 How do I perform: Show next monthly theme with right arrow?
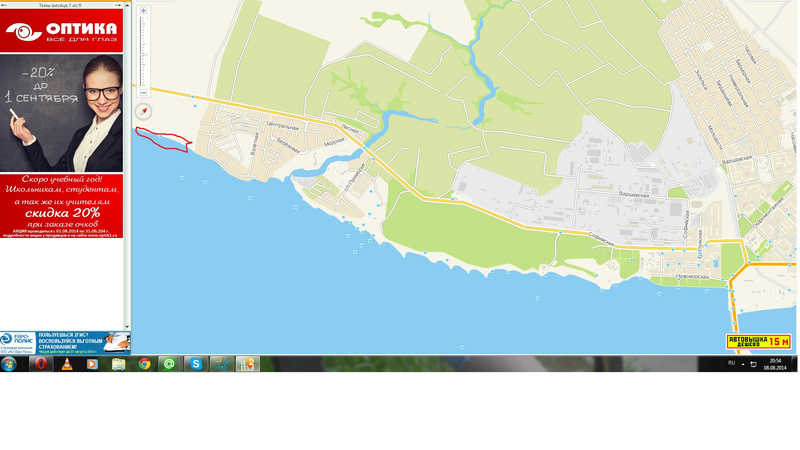118,5
